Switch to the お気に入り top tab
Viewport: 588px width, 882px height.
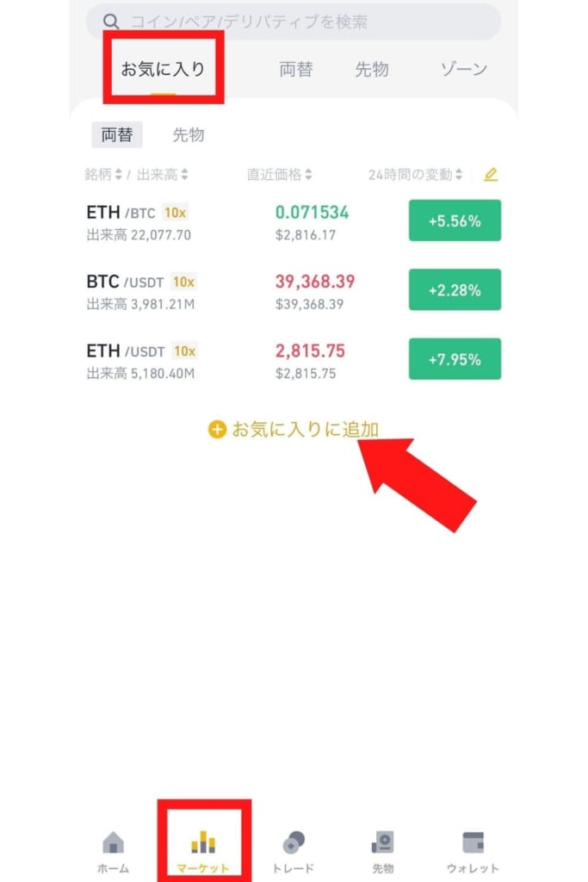[163, 69]
